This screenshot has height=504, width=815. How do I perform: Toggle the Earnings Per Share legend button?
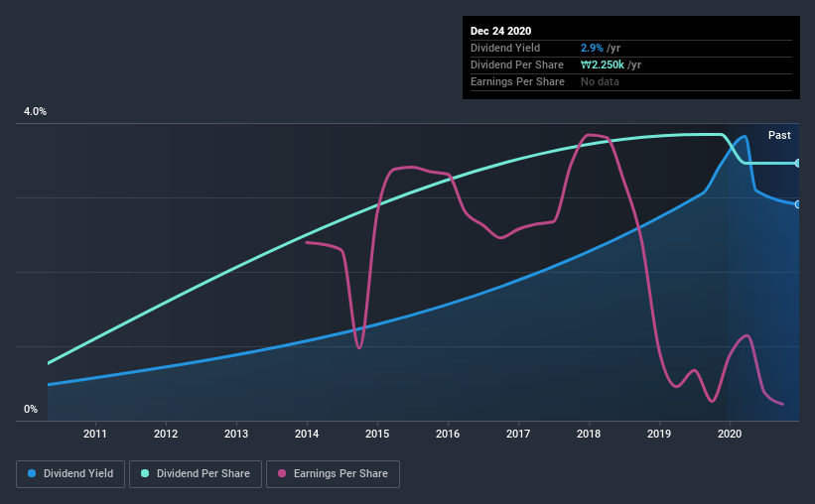click(333, 474)
